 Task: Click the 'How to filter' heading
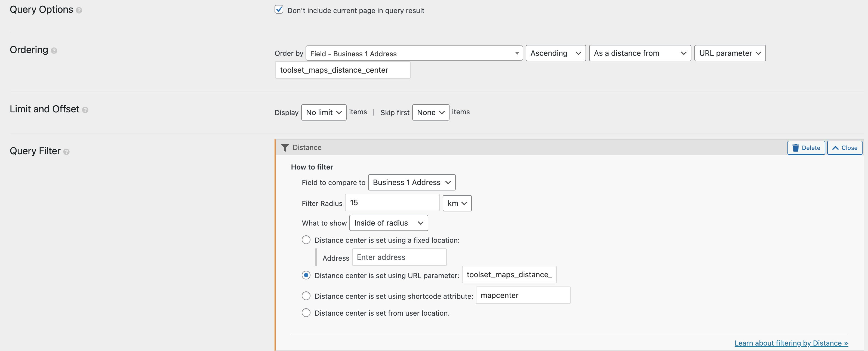[312, 167]
